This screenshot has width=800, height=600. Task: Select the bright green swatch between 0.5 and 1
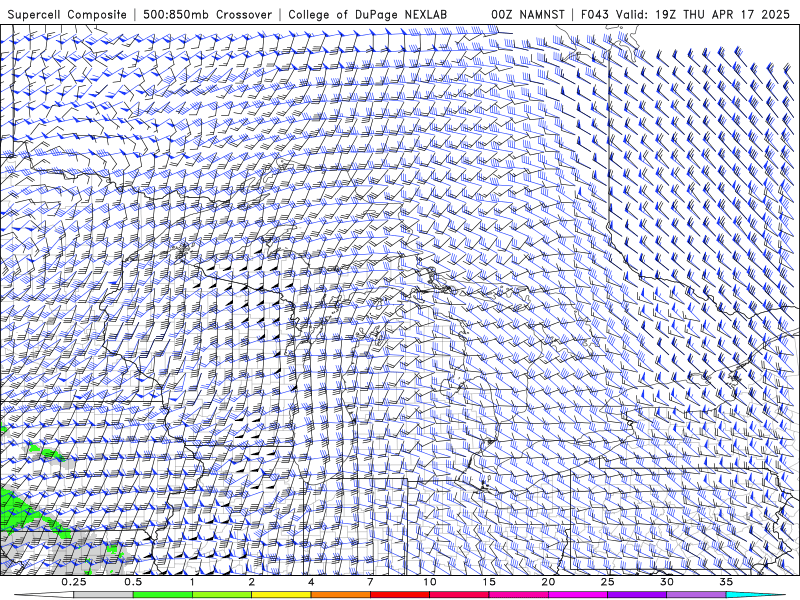pyautogui.click(x=163, y=595)
